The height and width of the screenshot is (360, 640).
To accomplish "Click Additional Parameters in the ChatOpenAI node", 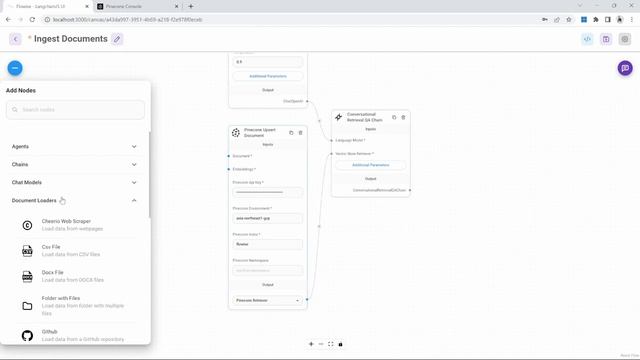I will (268, 76).
